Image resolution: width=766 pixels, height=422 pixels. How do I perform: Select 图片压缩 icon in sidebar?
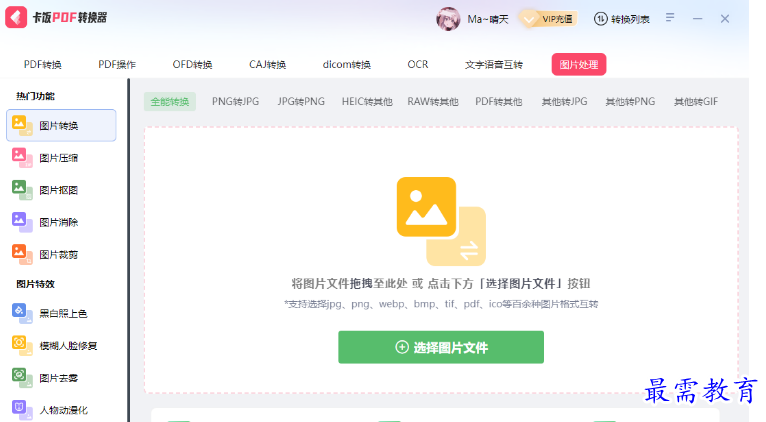pos(22,158)
